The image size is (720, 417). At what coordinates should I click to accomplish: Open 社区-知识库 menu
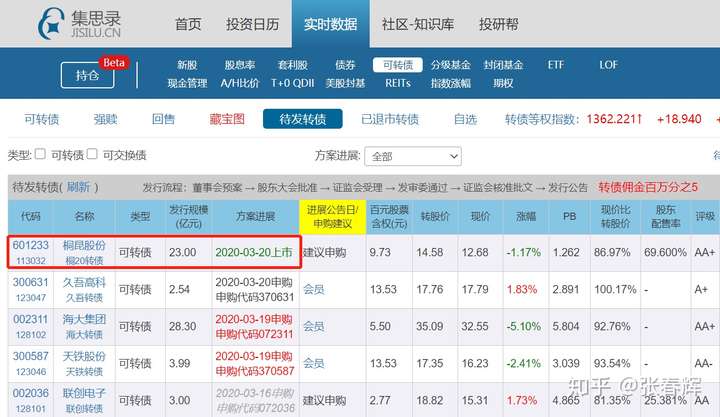pyautogui.click(x=418, y=24)
